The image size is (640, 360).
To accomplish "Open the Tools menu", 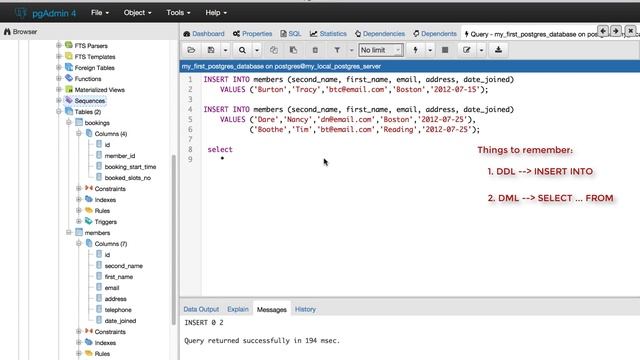I will coord(178,13).
